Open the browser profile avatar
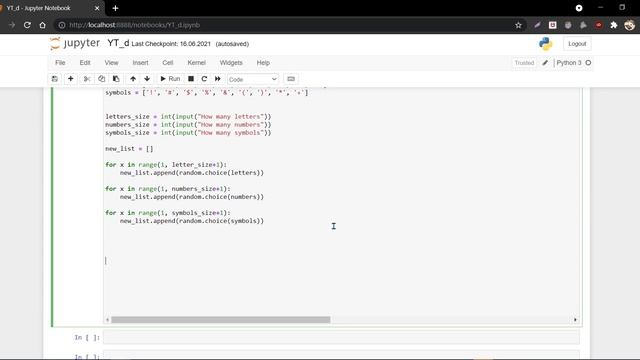 (x=629, y=25)
